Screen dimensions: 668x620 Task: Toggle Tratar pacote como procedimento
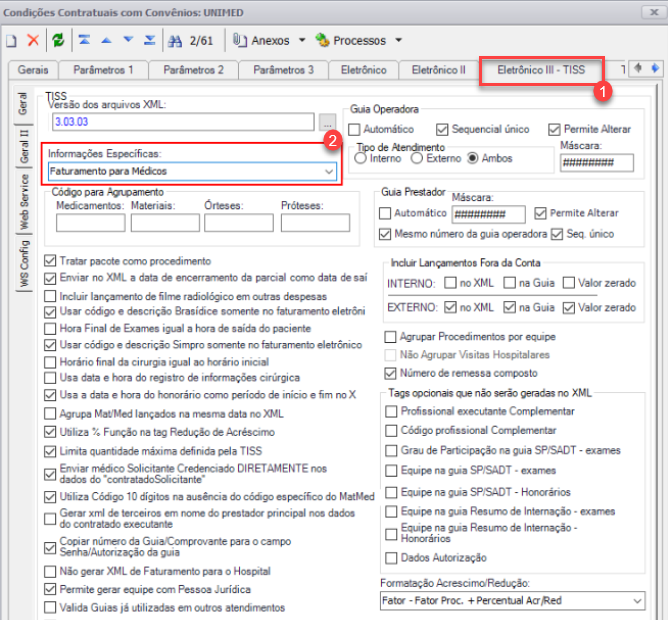pyautogui.click(x=50, y=261)
